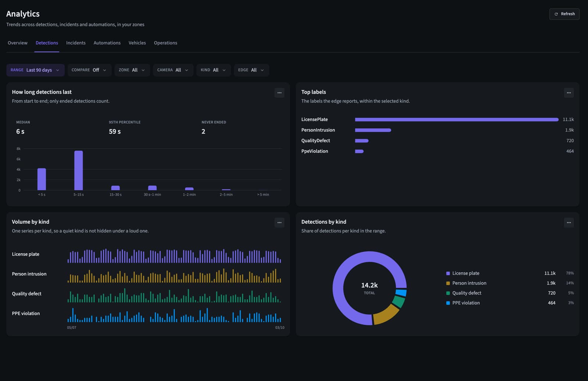Switch to the Vehicles tab

[x=137, y=43]
